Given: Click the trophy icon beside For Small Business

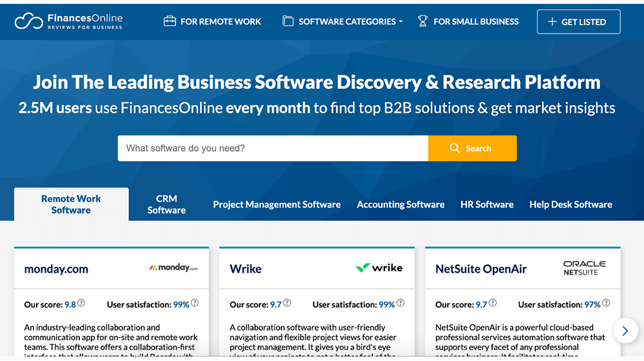Looking at the screenshot, I should 422,21.
